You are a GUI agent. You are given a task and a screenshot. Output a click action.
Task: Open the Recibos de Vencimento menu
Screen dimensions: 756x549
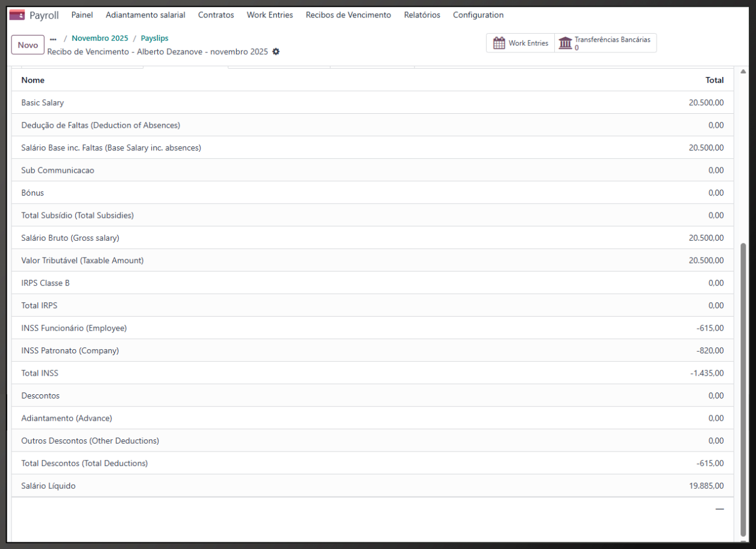click(x=348, y=15)
